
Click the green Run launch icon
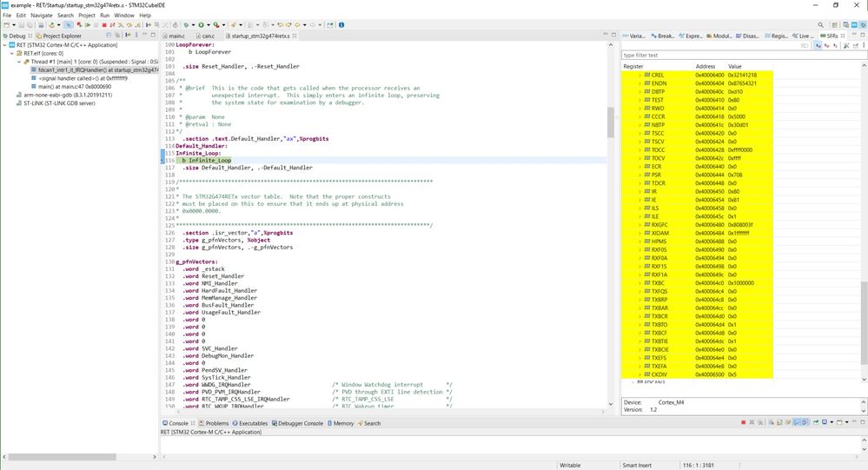click(x=201, y=25)
